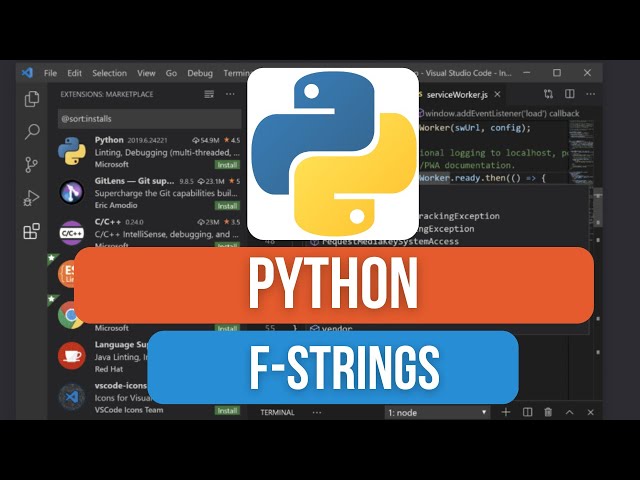This screenshot has height=480, width=640.
Task: Select the serviceWorker.js editor tab
Action: click(x=456, y=95)
